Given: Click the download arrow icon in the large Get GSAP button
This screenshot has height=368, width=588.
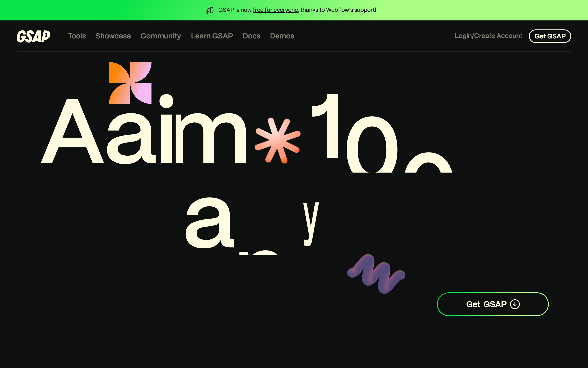Looking at the screenshot, I should click(515, 304).
